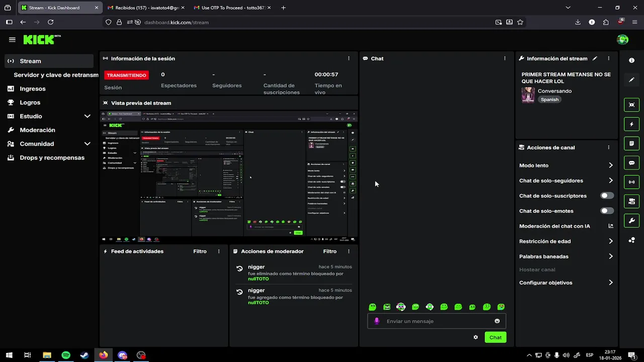Open Modo lento options
Image resolution: width=644 pixels, height=362 pixels.
[566, 165]
